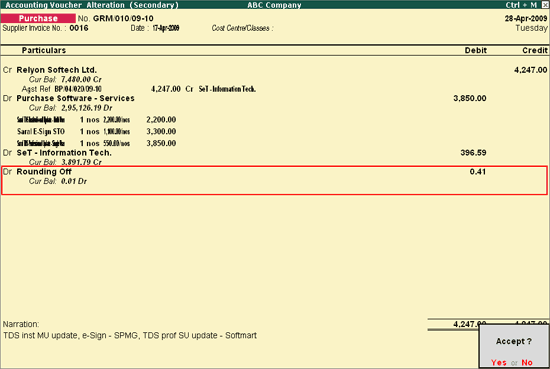The height and width of the screenshot is (369, 550).
Task: Click No in the Accept prompt
Action: click(527, 362)
